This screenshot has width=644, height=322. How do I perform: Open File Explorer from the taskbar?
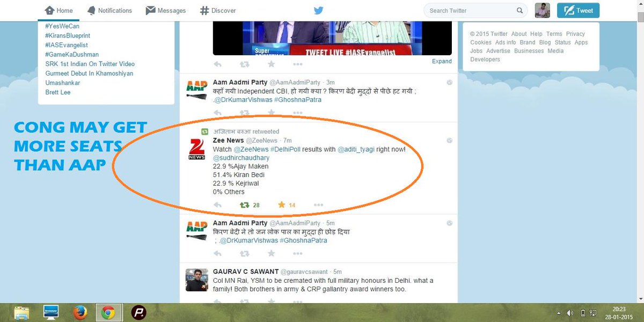22,312
